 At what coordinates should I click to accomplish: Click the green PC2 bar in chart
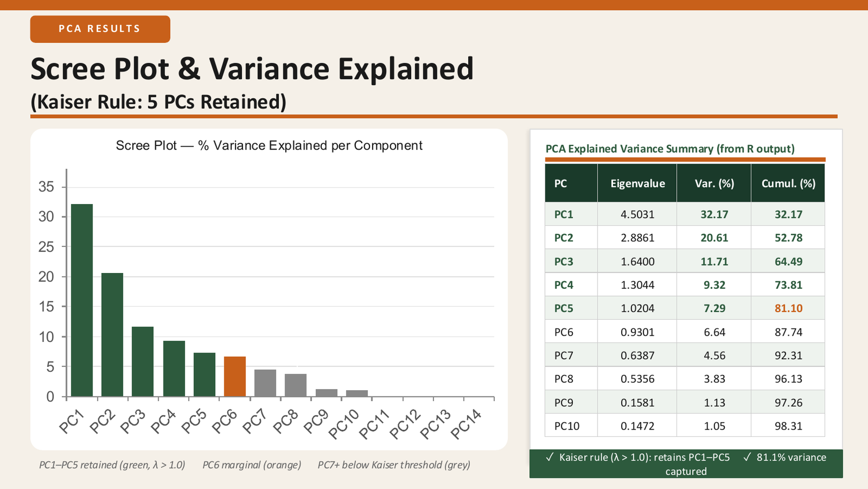[112, 335]
